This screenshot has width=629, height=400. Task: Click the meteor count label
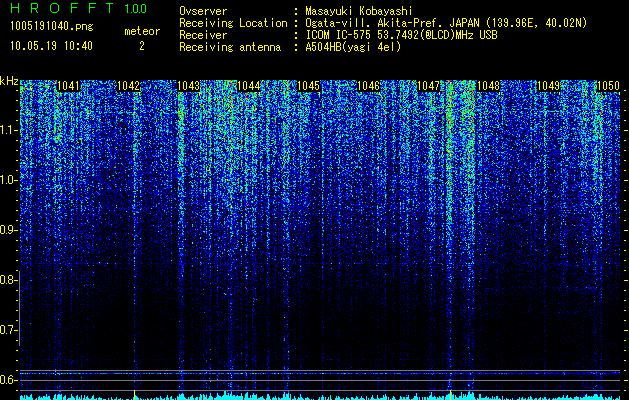[142, 31]
